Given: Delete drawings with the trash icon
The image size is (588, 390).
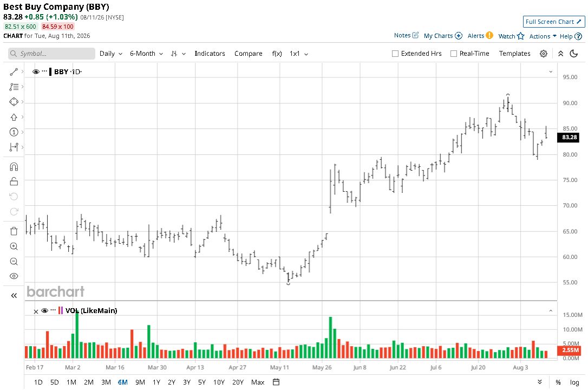Looking at the screenshot, I should pos(14,231).
